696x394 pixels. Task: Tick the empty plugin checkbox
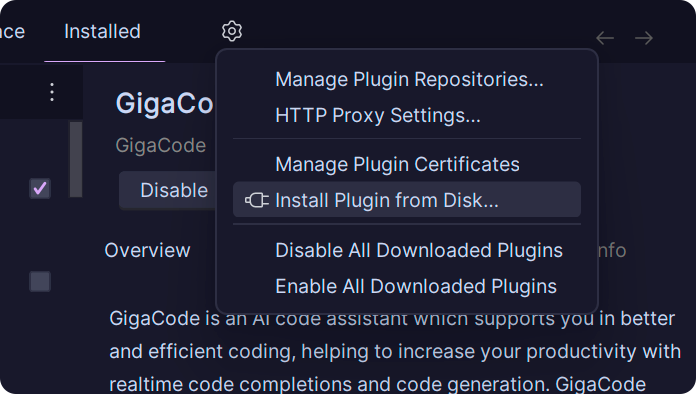click(x=40, y=281)
